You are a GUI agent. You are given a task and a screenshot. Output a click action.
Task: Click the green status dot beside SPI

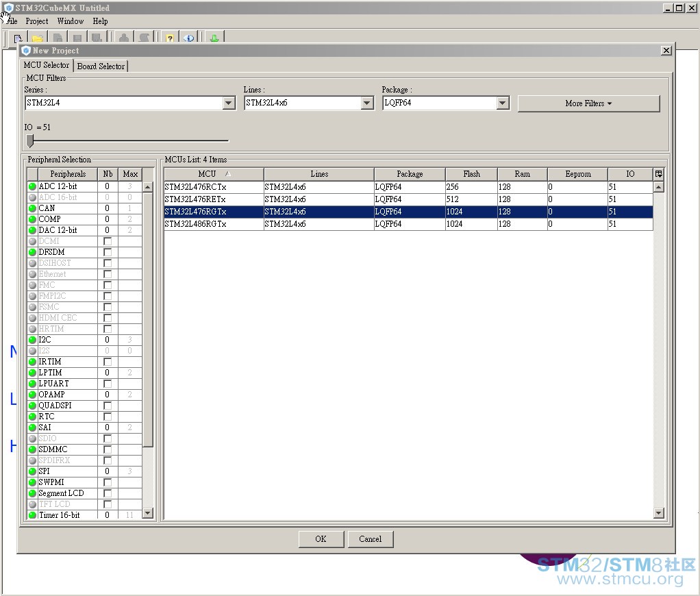[x=32, y=471]
